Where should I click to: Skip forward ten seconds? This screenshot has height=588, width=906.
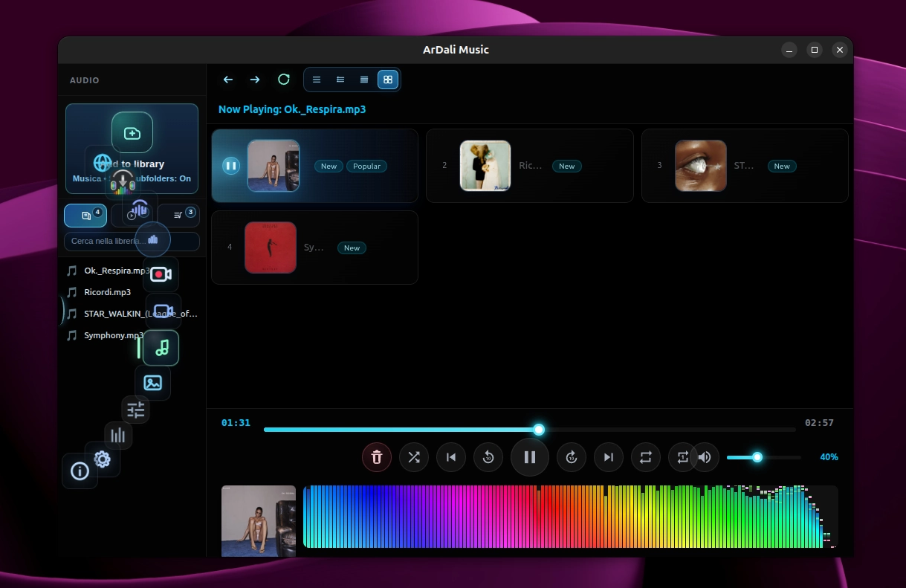(572, 457)
